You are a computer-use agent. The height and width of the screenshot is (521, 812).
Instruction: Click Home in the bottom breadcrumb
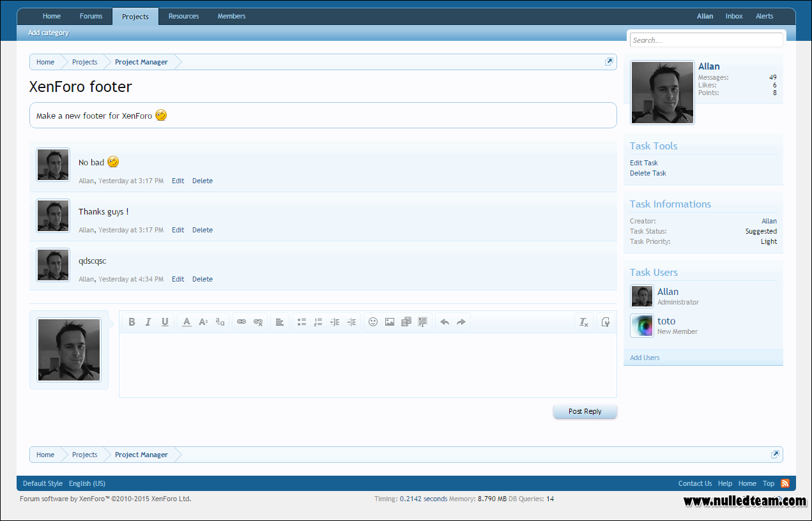tap(45, 455)
